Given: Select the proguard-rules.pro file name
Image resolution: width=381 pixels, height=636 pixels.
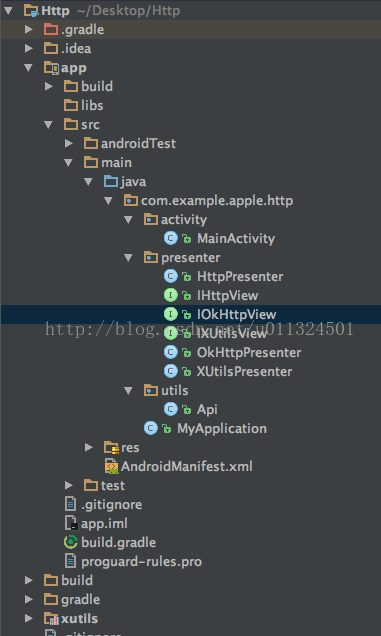Looking at the screenshot, I should click(x=141, y=562).
